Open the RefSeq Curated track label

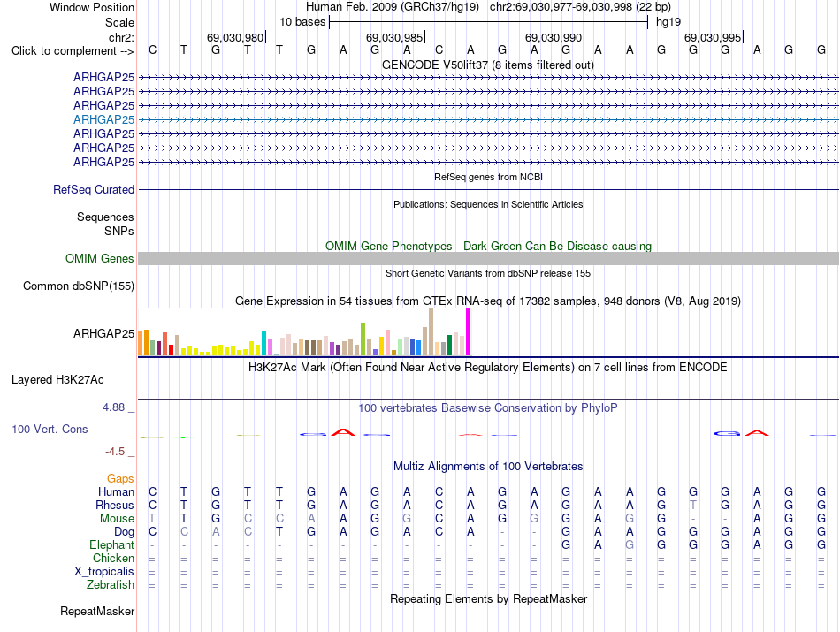point(94,189)
